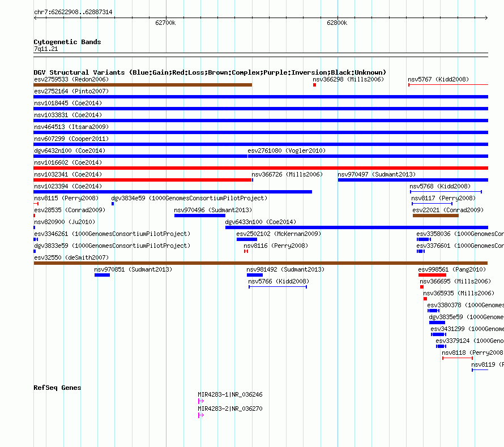Click the esv3376601 blue glyph
Image resolution: width=504 pixels, height=447 pixels.
[x=420, y=251]
